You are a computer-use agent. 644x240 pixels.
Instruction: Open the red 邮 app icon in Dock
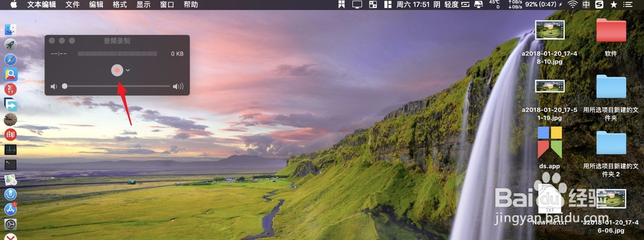click(10, 134)
